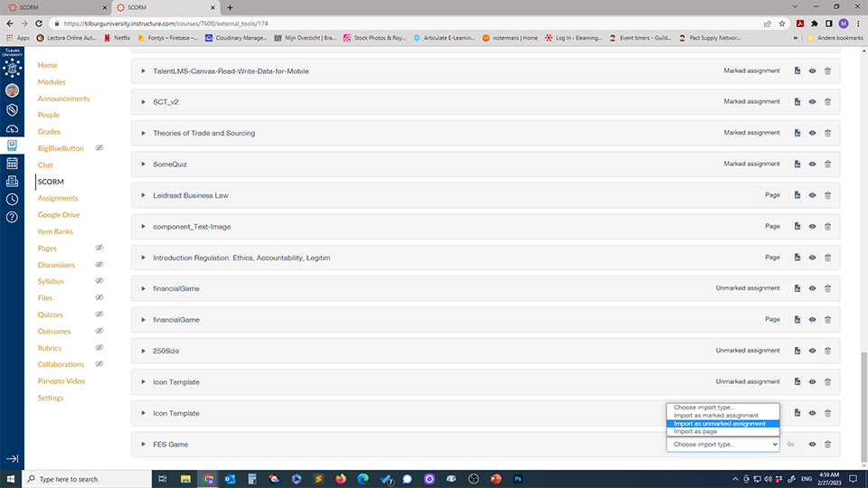Open Grades in course navigation
Viewport: 868px width, 488px height.
tap(49, 132)
